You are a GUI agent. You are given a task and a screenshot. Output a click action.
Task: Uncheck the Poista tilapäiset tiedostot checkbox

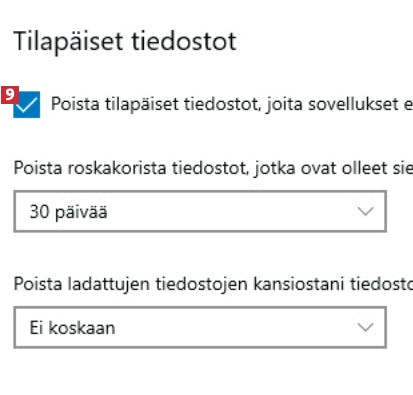pyautogui.click(x=27, y=104)
